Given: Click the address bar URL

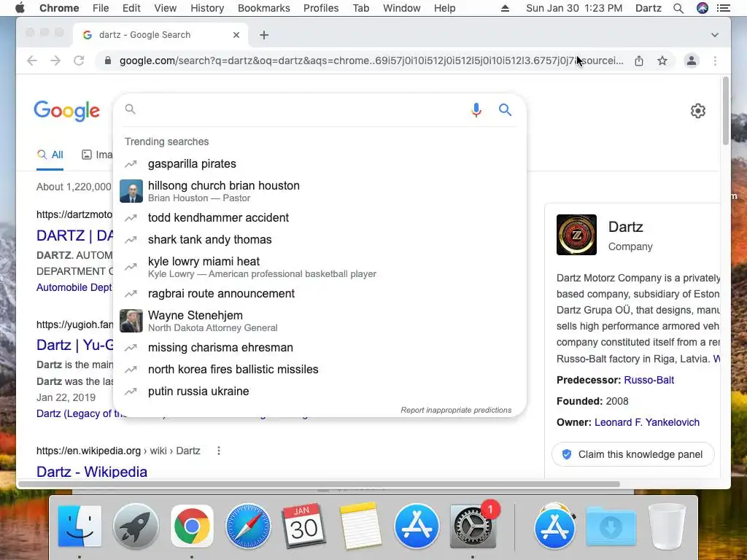Looking at the screenshot, I should [371, 61].
